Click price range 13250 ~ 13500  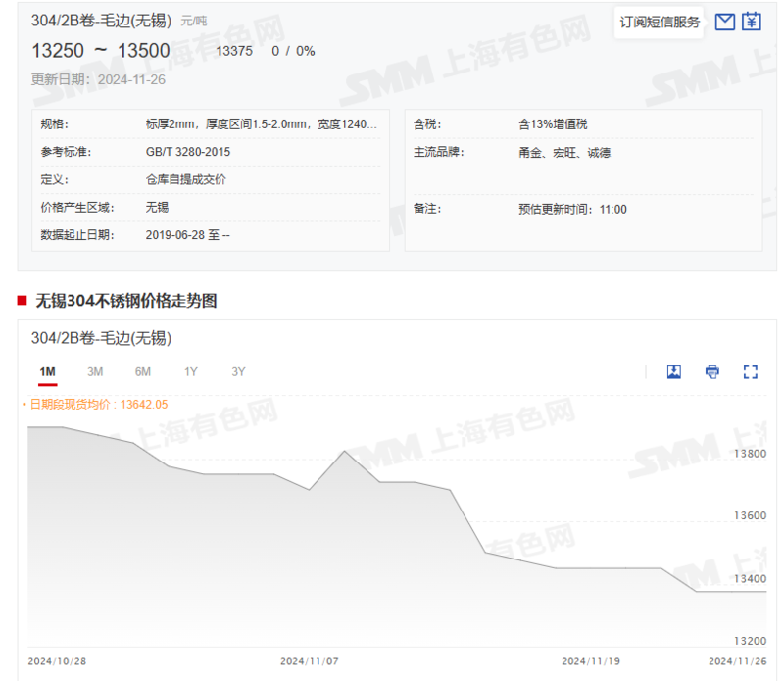pos(101,51)
